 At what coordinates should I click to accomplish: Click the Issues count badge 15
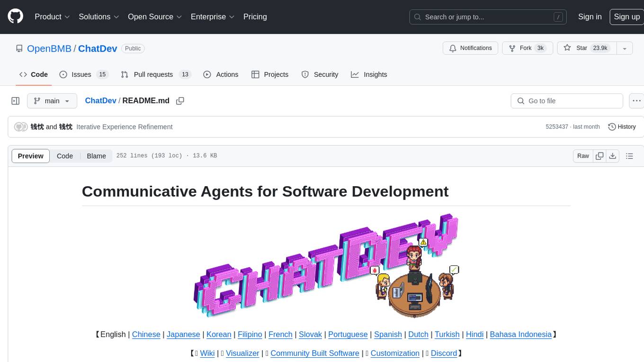tap(102, 74)
